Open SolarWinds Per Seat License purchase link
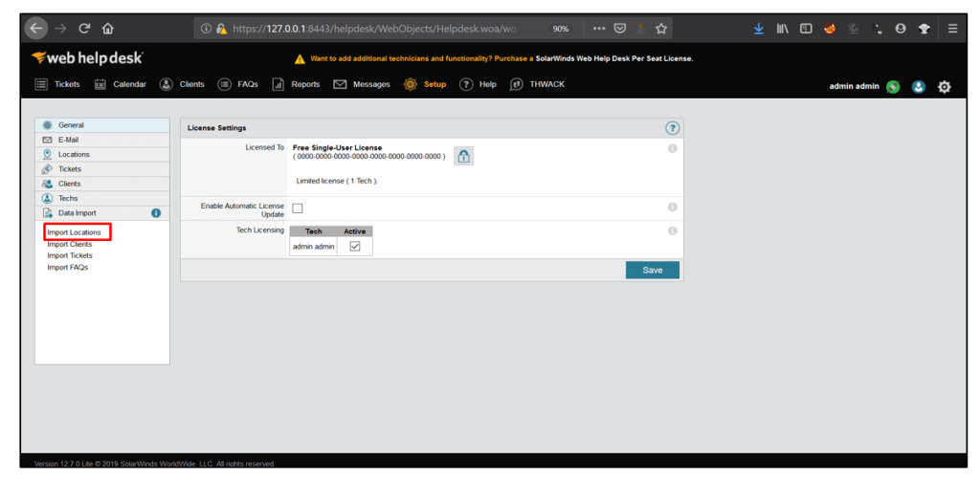980x481 pixels. point(614,58)
